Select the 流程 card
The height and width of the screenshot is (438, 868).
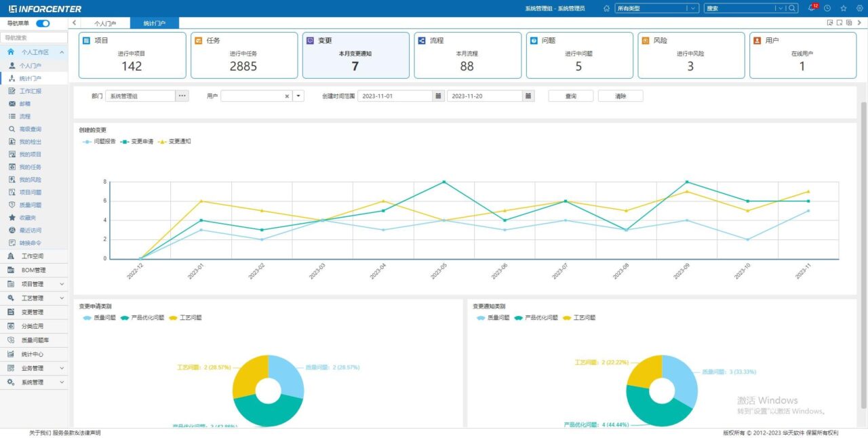tap(467, 55)
